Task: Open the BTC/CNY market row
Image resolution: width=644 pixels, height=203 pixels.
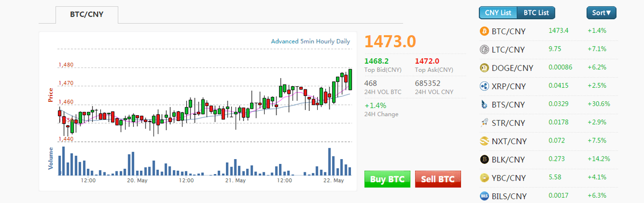Action: [x=548, y=31]
